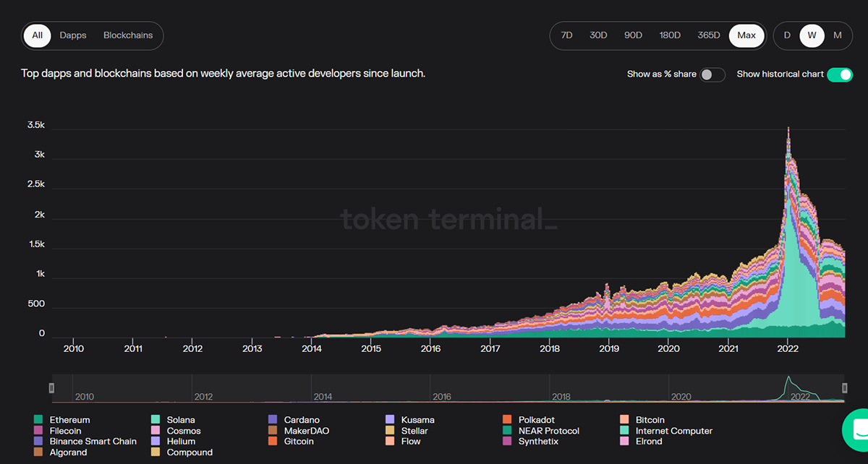The height and width of the screenshot is (464, 868).
Task: Toggle the Internet Computer color swatch
Action: coord(624,431)
